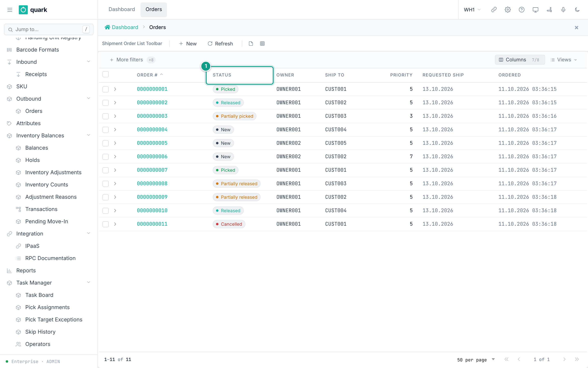Click the grid table icon in toolbar
This screenshot has width=588, height=368.
tap(262, 44)
